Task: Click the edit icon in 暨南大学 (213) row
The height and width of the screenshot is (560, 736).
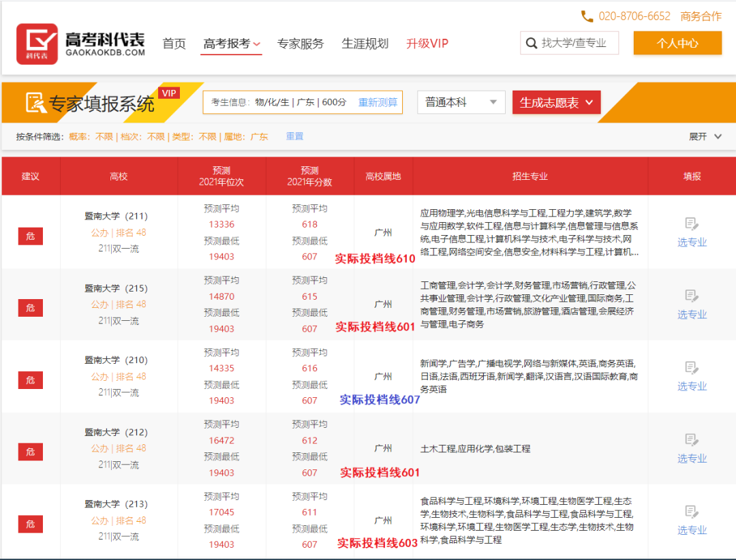Action: (x=692, y=512)
